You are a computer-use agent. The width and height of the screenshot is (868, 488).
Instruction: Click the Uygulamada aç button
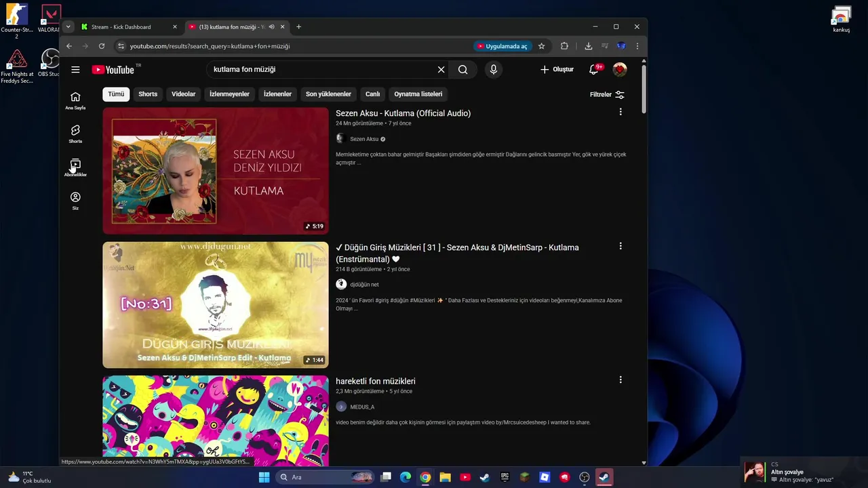pos(502,46)
